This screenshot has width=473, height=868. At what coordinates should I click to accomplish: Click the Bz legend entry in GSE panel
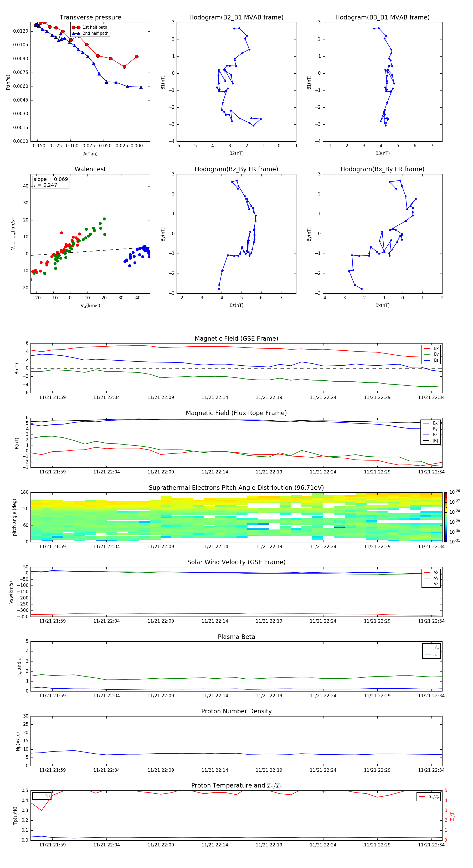pos(431,360)
